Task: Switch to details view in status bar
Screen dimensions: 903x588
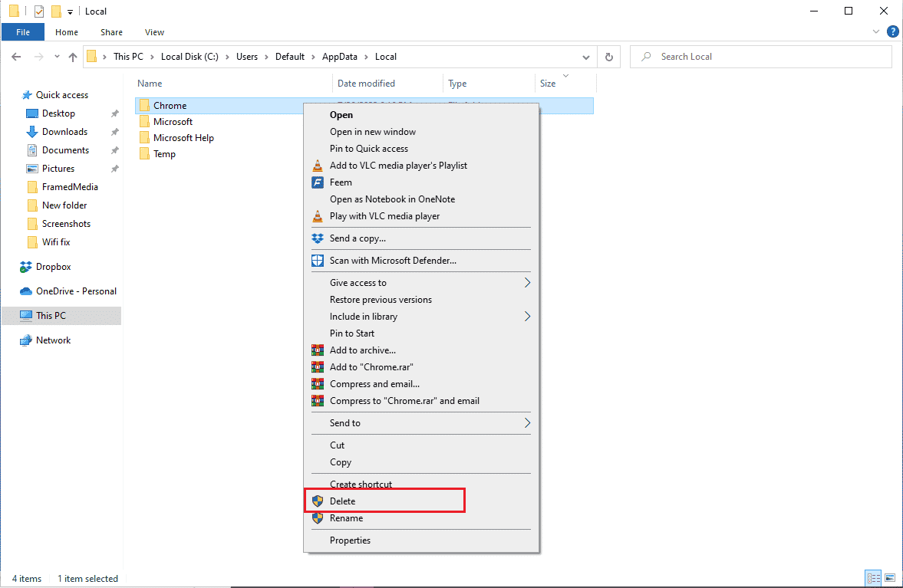Action: coord(873,578)
